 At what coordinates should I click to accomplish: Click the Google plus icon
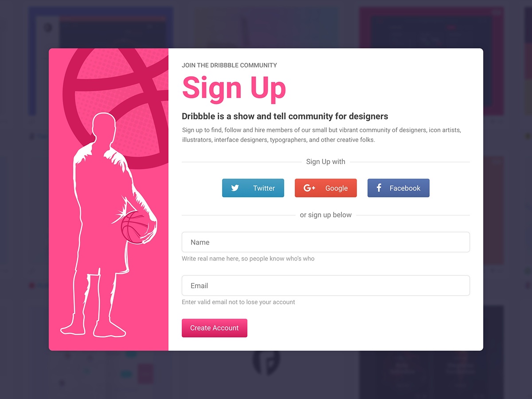(x=309, y=188)
